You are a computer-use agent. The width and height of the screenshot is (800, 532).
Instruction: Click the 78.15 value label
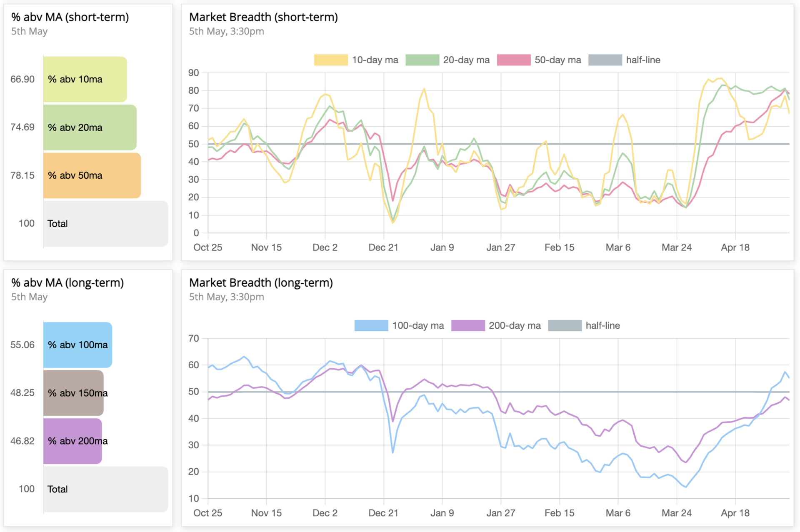[x=22, y=175]
